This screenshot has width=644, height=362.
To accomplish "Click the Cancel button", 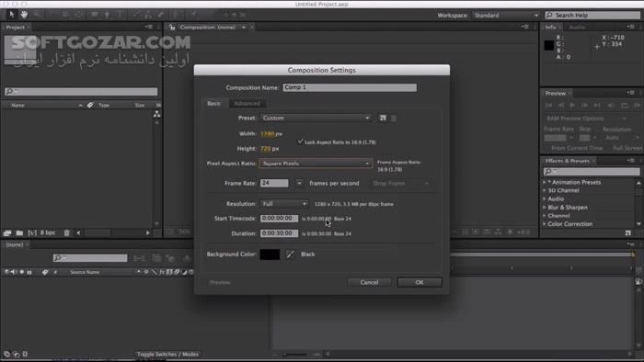I will point(369,282).
